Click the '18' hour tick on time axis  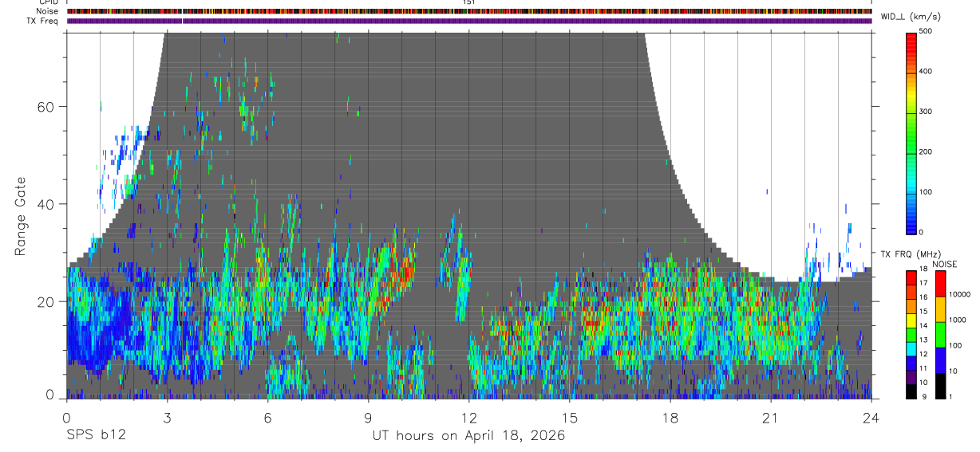[670, 417]
